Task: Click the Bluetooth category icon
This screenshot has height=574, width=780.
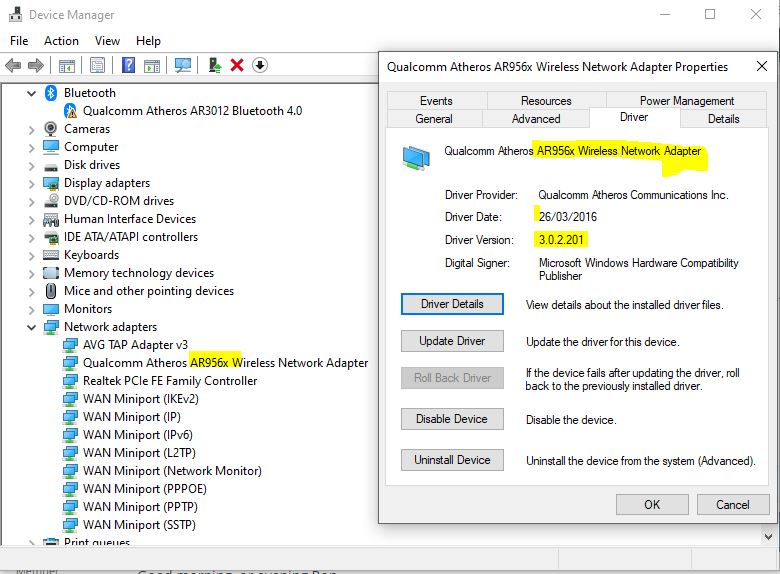Action: tap(51, 93)
